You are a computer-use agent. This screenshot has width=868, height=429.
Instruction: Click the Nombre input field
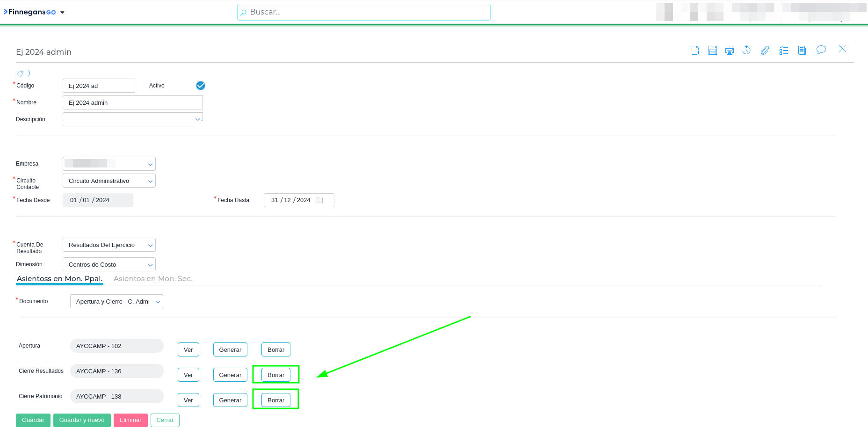click(x=133, y=102)
